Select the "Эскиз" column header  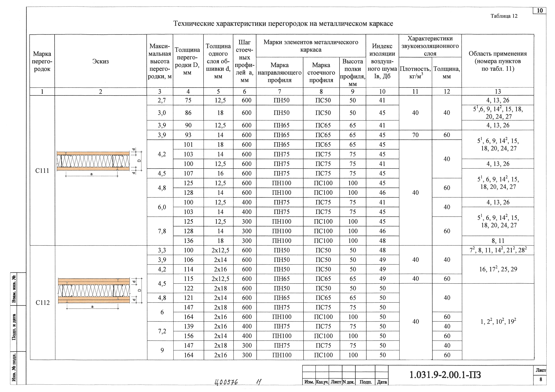pyautogui.click(x=101, y=61)
